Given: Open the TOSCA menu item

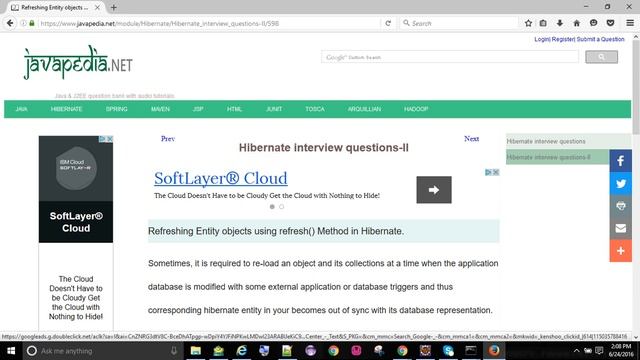Looking at the screenshot, I should click(315, 109).
